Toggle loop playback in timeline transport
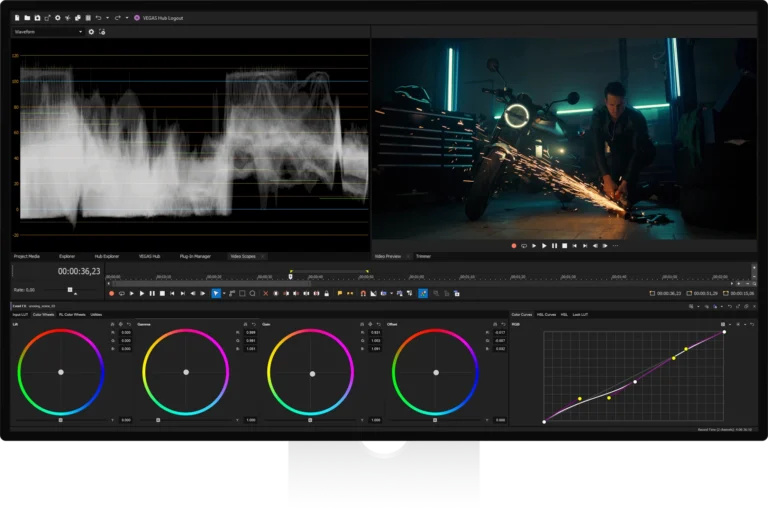768x526 pixels. click(121, 293)
